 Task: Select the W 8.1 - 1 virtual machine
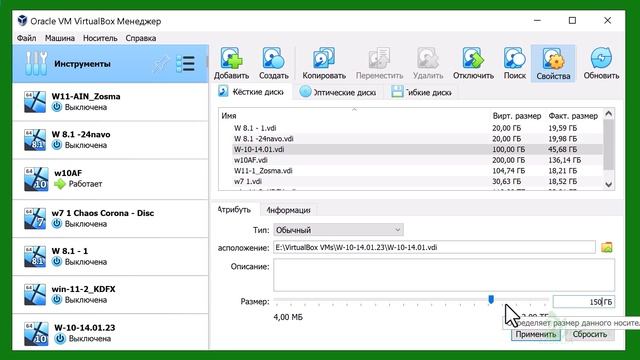[x=110, y=256]
